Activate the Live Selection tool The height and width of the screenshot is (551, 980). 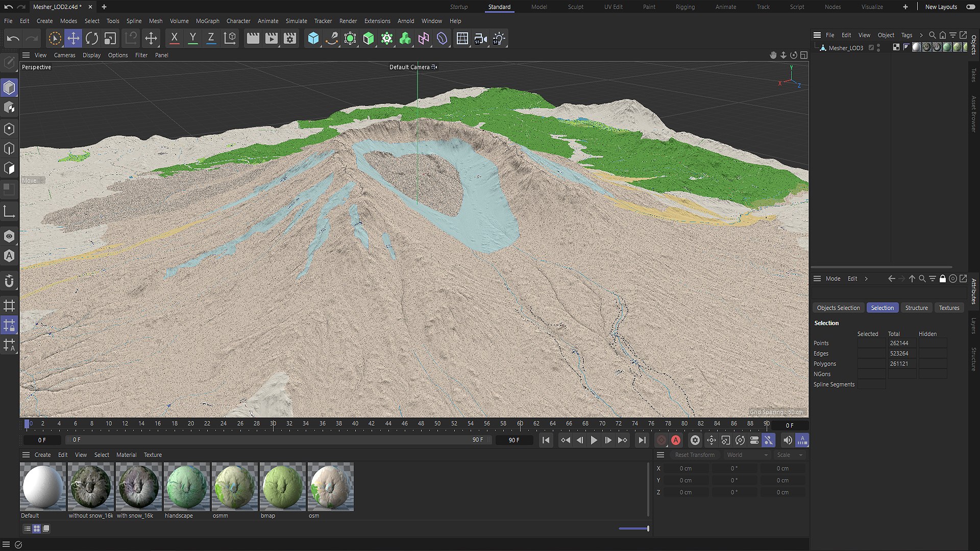click(55, 38)
